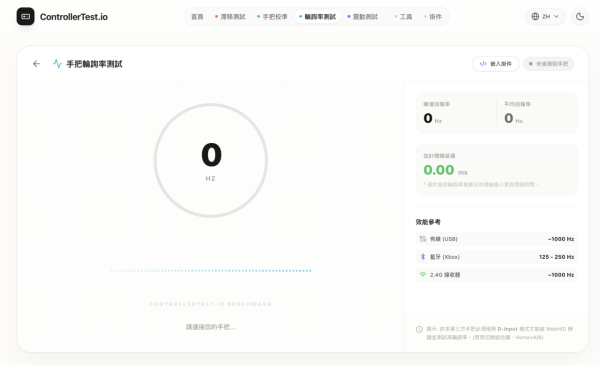Click the 嵌入掛件 embed button
The width and height of the screenshot is (600, 365).
click(x=496, y=64)
